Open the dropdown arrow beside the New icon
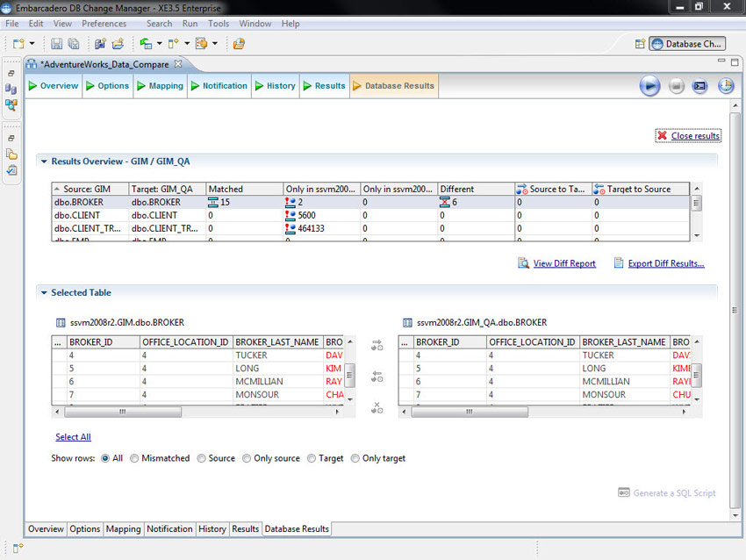The height and width of the screenshot is (560, 746). click(32, 44)
